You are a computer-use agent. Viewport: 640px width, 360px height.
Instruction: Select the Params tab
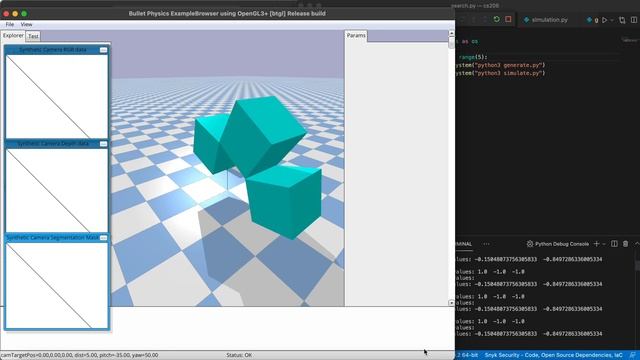[x=356, y=36]
